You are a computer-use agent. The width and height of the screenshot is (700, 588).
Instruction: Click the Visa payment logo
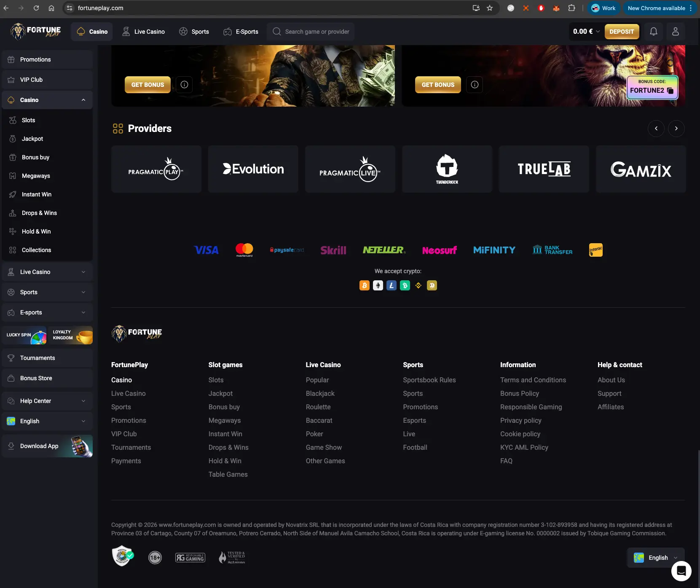(206, 250)
